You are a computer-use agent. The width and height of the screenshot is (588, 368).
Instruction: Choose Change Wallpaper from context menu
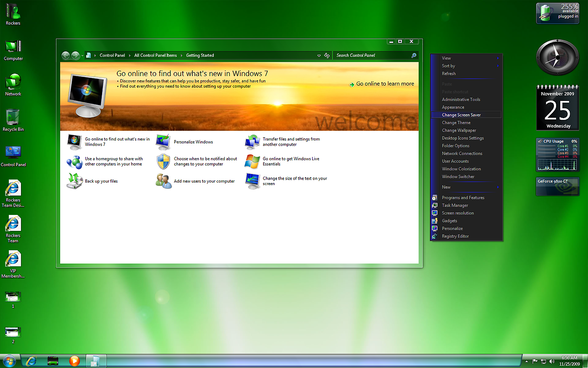466,130
